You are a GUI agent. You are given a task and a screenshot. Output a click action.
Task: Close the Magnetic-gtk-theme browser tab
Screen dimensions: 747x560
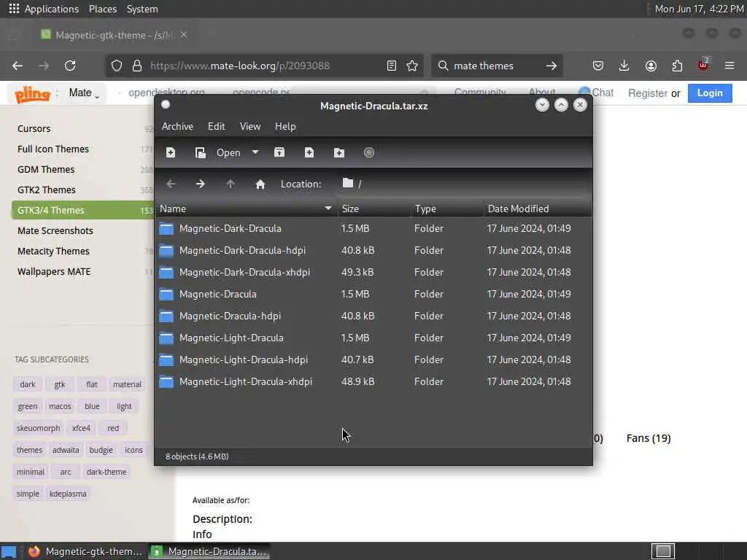point(184,35)
